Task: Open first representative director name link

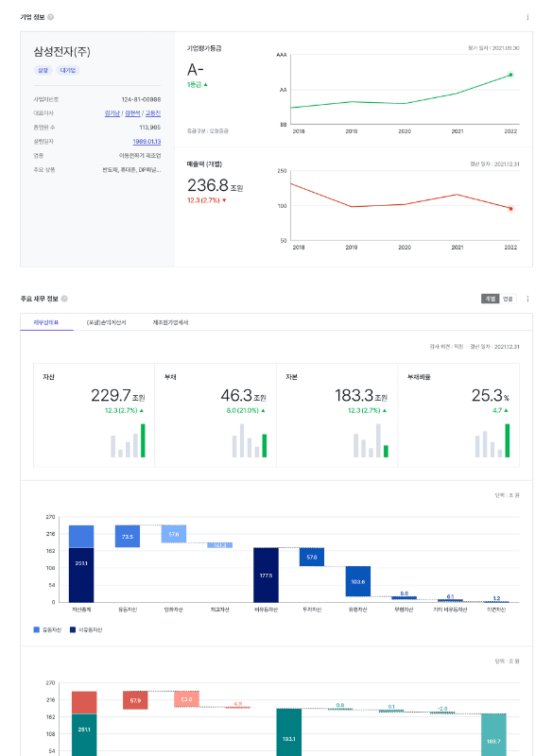Action: pyautogui.click(x=112, y=112)
